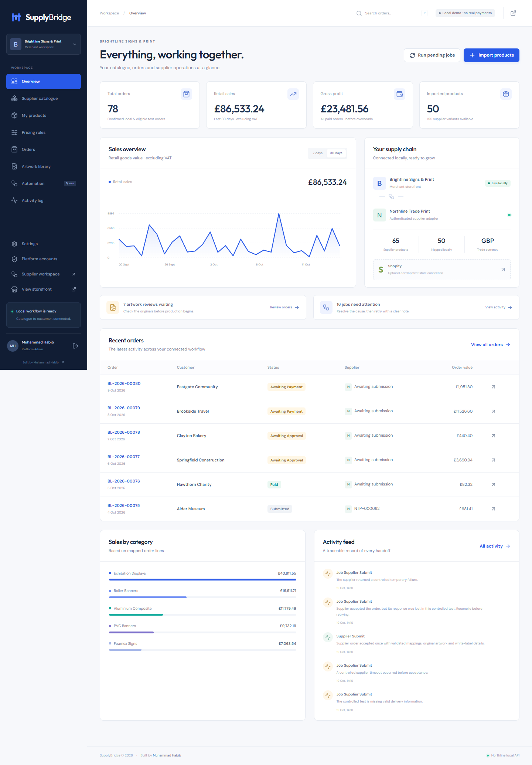Open Review orders link
The image size is (532, 765).
click(x=284, y=308)
